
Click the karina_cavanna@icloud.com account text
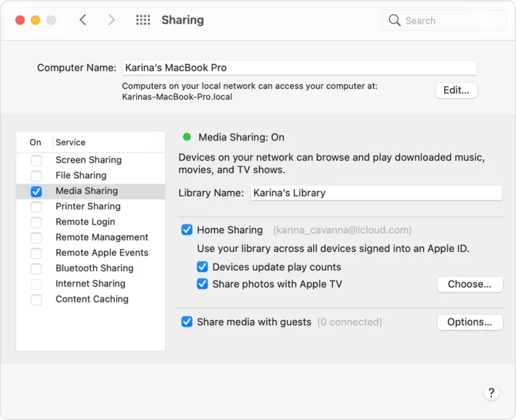coord(342,230)
